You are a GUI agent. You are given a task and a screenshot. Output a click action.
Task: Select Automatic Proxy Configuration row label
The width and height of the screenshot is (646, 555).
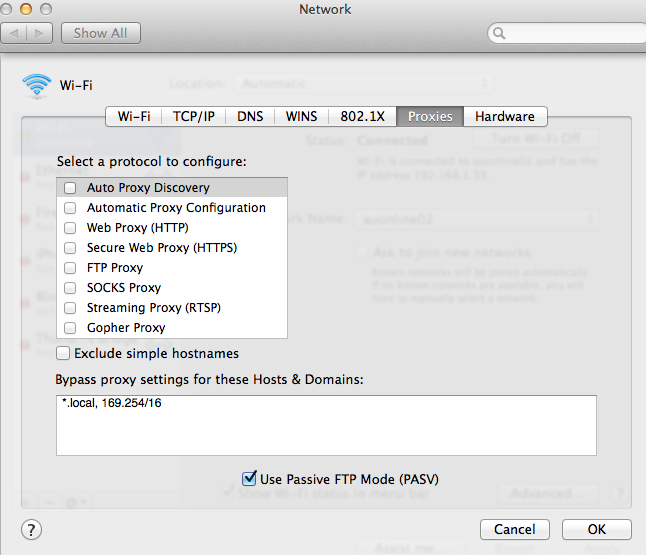[x=176, y=208]
